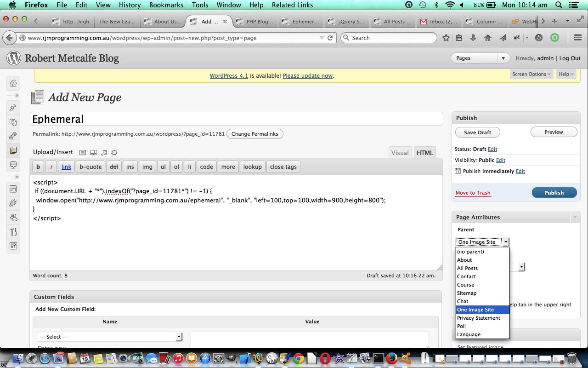Open the Comments bubble sidebar icon
The image size is (588, 368).
(x=13, y=165)
